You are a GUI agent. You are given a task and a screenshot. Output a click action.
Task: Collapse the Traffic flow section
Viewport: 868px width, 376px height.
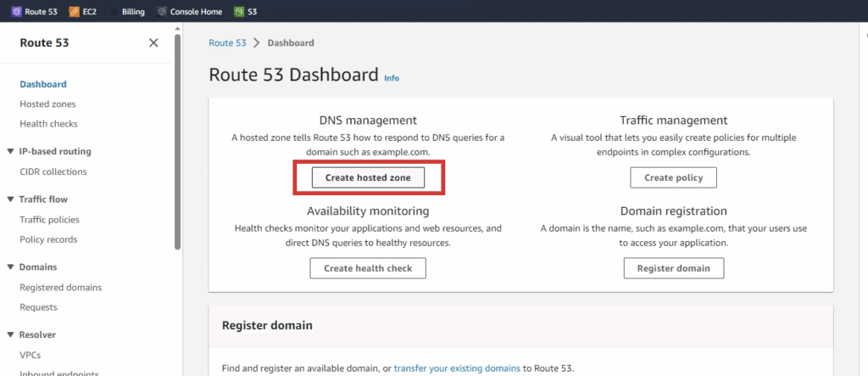tap(10, 199)
